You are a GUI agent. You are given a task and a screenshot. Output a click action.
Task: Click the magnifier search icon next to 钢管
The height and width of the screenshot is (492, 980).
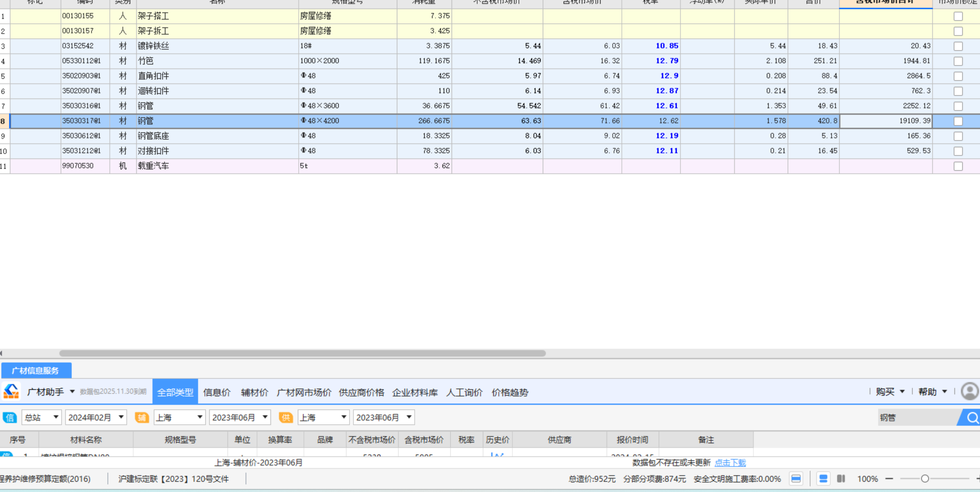(x=972, y=418)
